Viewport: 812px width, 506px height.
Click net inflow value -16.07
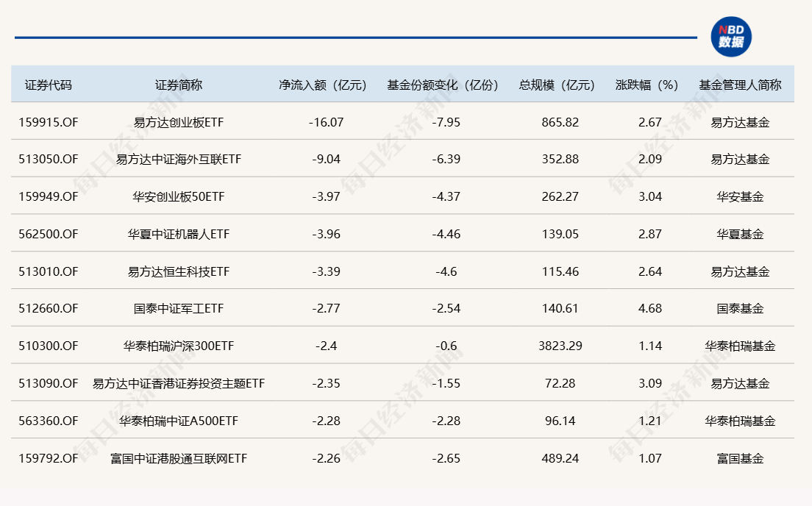point(326,122)
